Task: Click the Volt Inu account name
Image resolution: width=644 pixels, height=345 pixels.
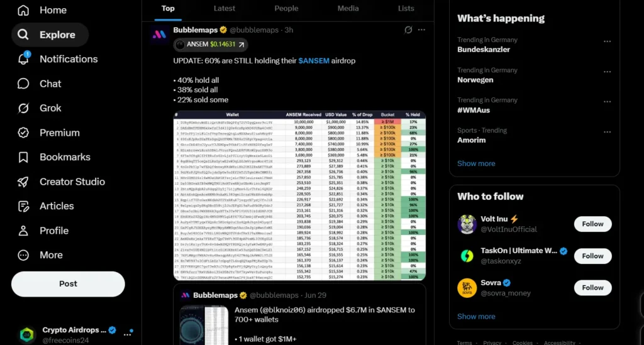Action: click(494, 219)
